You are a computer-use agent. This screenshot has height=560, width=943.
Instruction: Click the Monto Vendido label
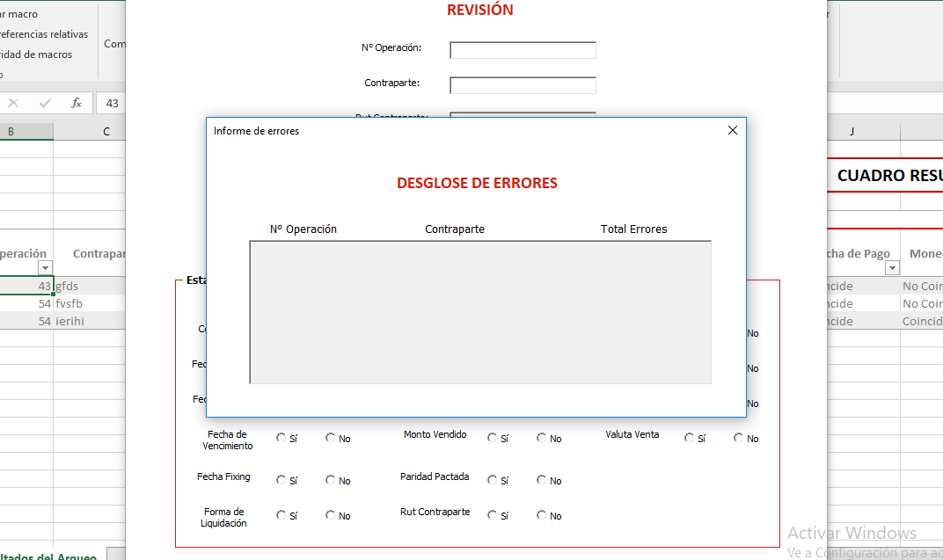435,434
